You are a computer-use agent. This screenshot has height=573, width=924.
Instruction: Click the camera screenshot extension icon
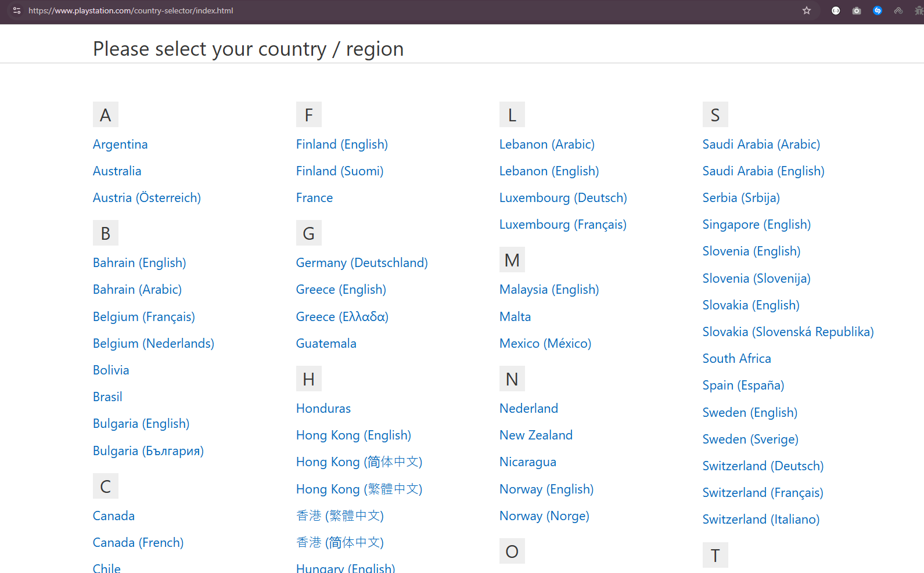(856, 10)
